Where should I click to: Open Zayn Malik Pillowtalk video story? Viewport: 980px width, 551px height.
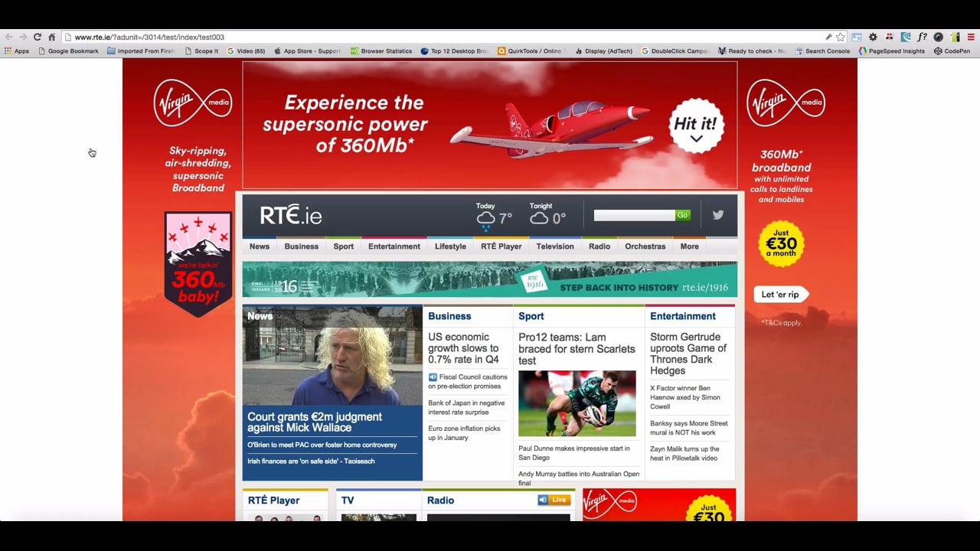684,454
